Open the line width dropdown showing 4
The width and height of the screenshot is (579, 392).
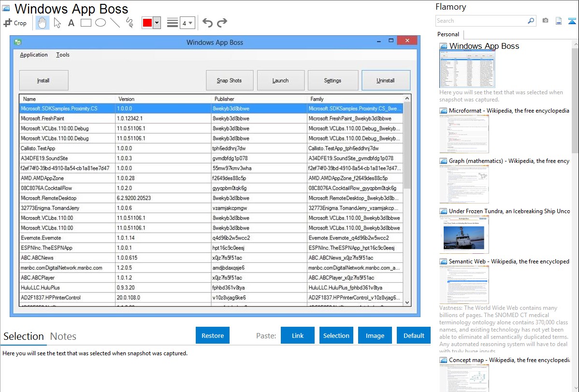click(187, 23)
